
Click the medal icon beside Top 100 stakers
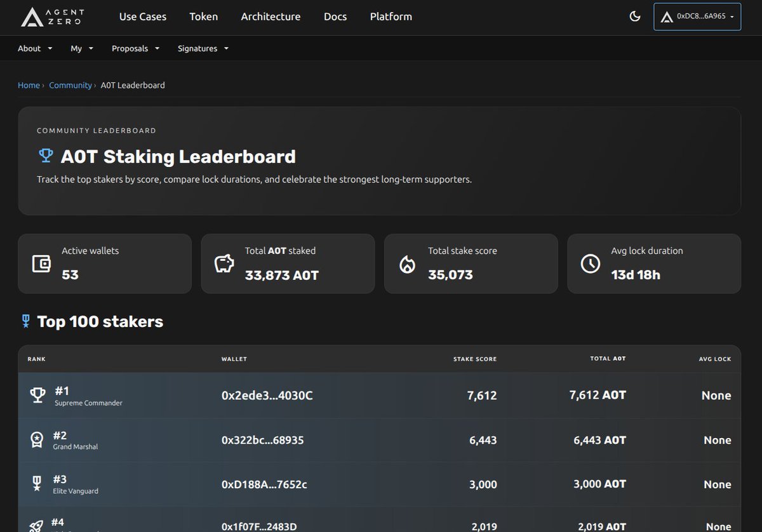[26, 322]
